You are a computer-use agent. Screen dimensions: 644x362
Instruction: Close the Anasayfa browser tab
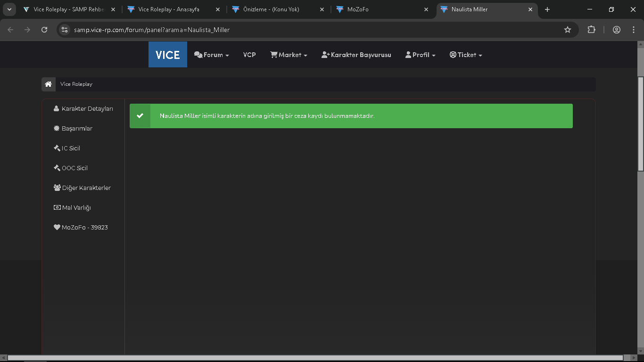pyautogui.click(x=217, y=9)
